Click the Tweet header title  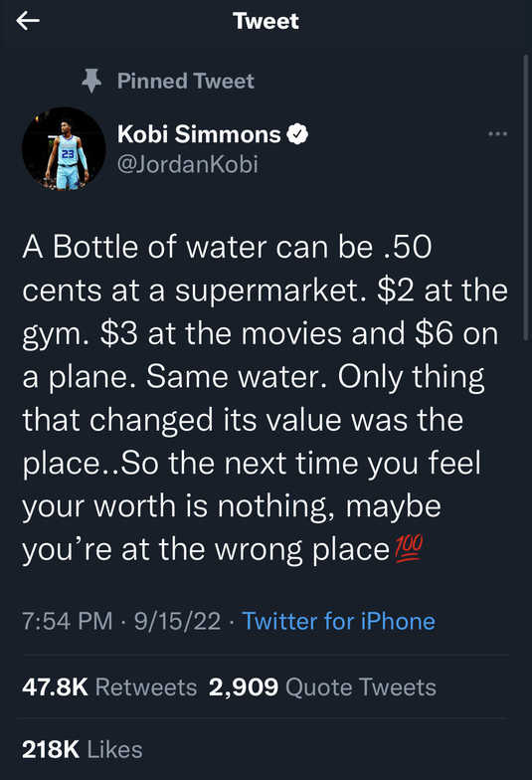(266, 21)
